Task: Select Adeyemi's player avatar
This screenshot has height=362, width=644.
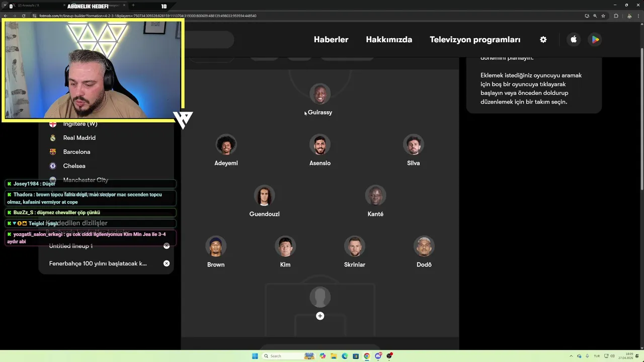Action: tap(226, 145)
